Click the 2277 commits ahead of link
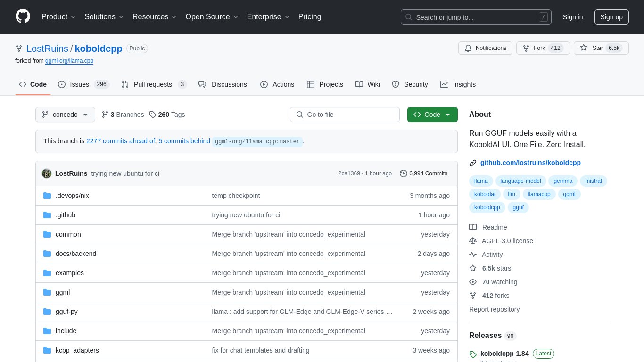 [x=121, y=141]
